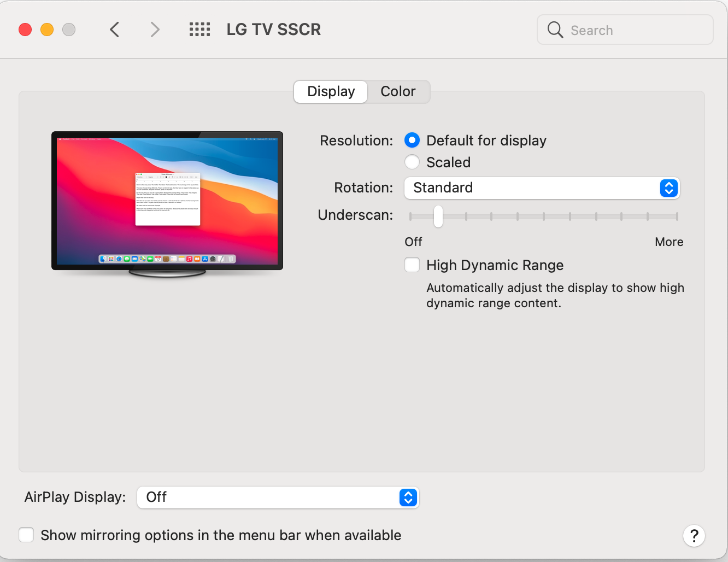Click the AirPlay Display stepper arrows
The height and width of the screenshot is (562, 728).
[408, 497]
